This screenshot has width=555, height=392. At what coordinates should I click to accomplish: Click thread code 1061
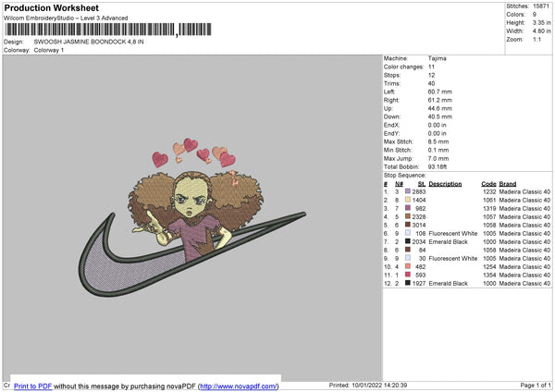(489, 201)
